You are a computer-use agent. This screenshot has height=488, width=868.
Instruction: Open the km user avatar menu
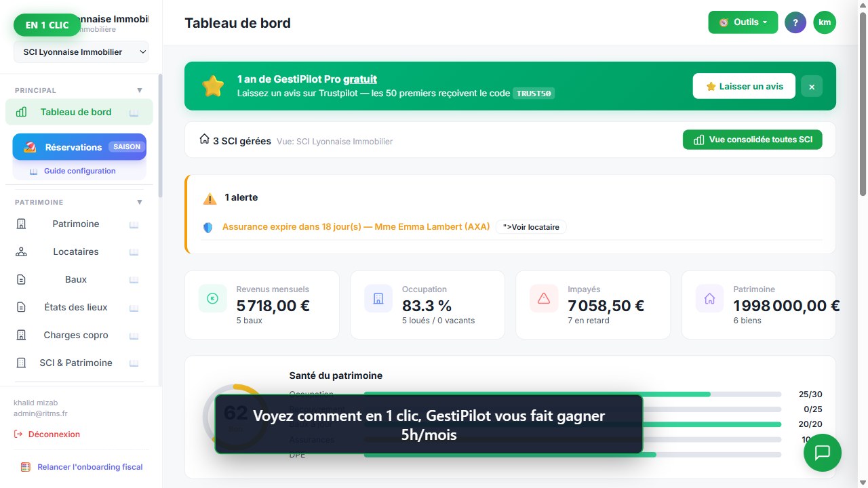[825, 22]
